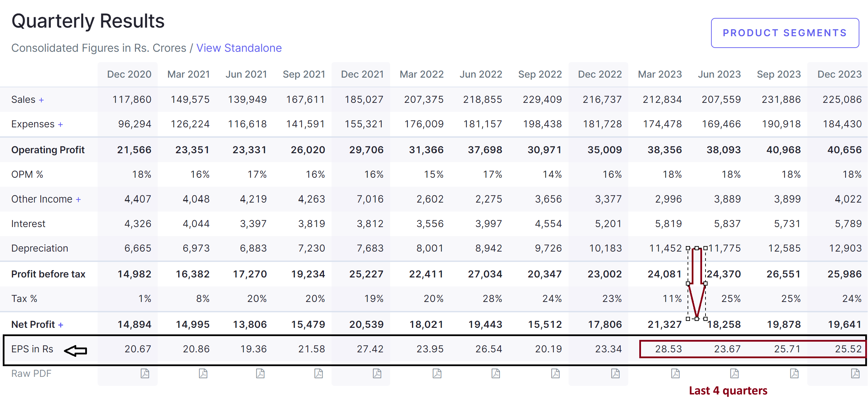Expand the Sales row plus sign
The height and width of the screenshot is (401, 868).
pyautogui.click(x=41, y=100)
